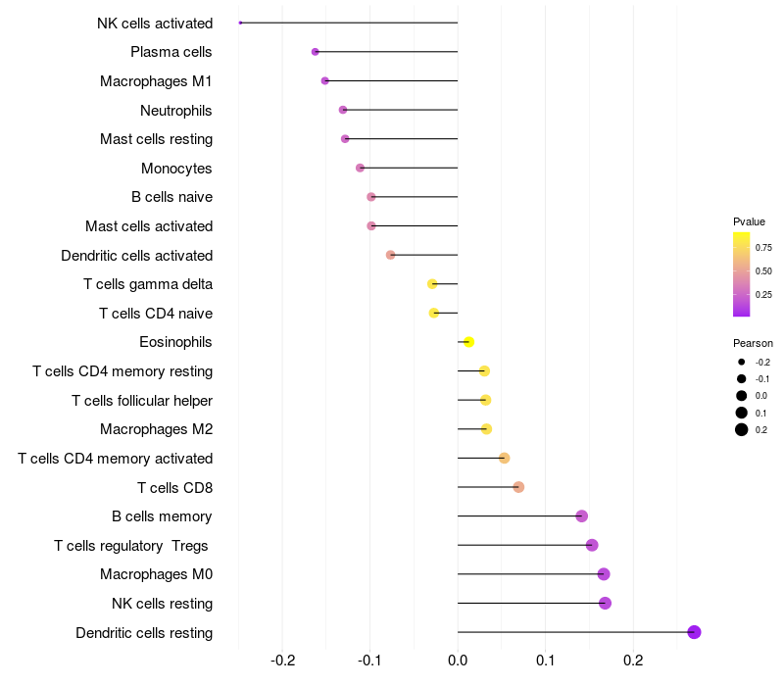This screenshot has height=686, width=784.
Task: Click the Pvalue color gradient bar
Action: coord(742,274)
